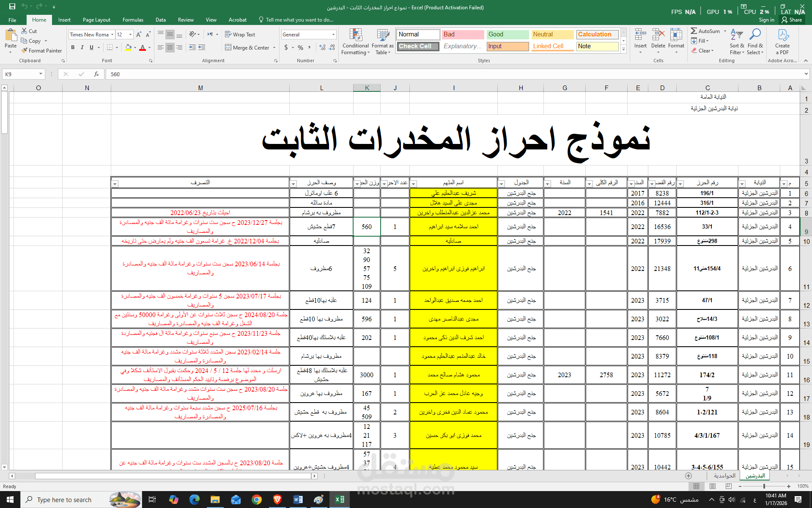Image resolution: width=812 pixels, height=508 pixels.
Task: Select the الحوامدية sheet tab
Action: (724, 476)
